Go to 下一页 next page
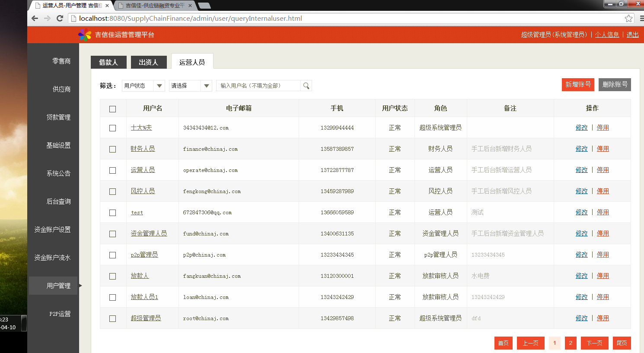The image size is (644, 353). 594,343
